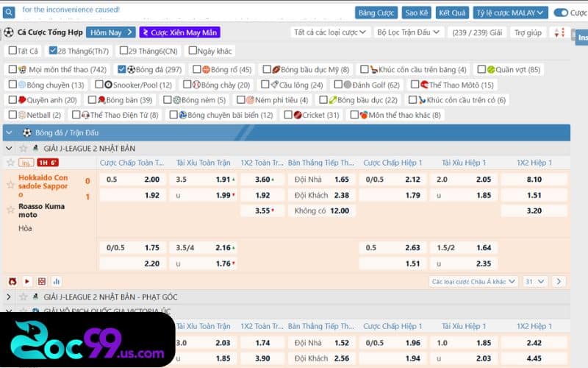Click the Inj. injury time badge

26,163
